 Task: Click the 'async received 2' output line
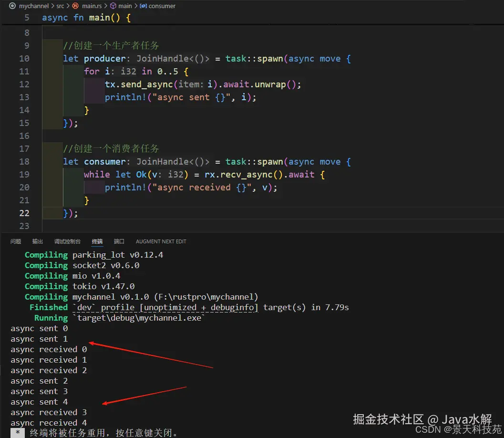49,370
